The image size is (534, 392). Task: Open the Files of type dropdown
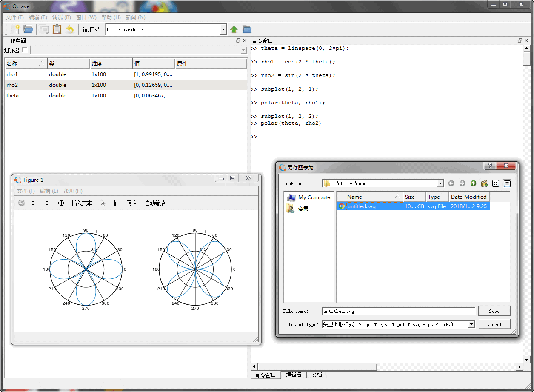[471, 324]
